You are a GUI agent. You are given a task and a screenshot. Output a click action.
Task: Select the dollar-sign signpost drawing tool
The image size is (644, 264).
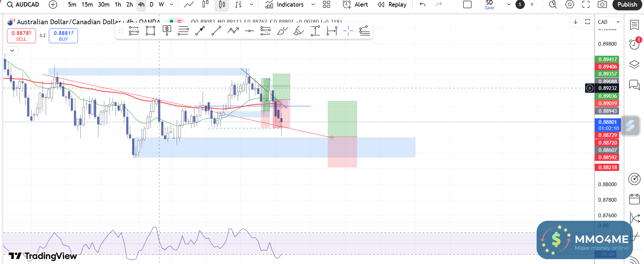point(167,31)
